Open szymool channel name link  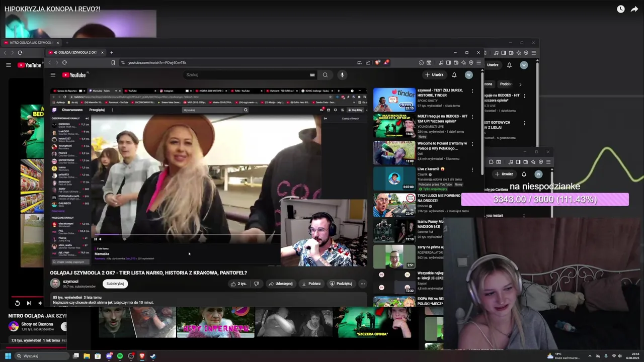click(x=70, y=282)
